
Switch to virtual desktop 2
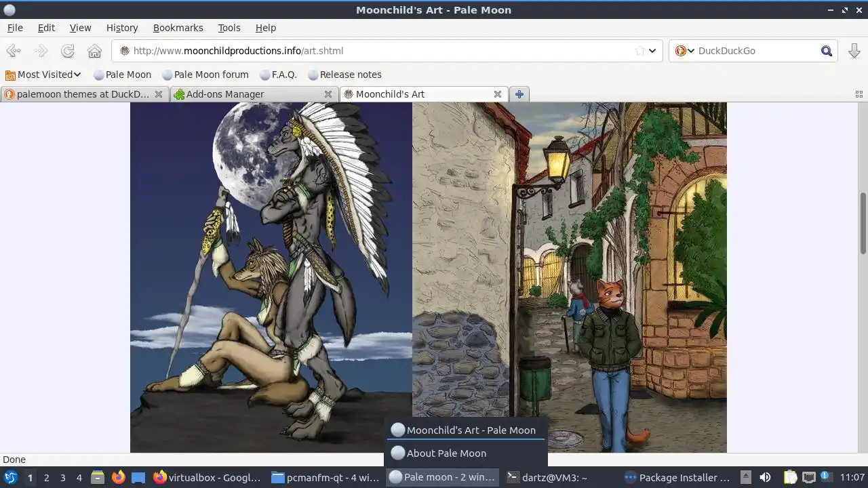pyautogui.click(x=46, y=477)
